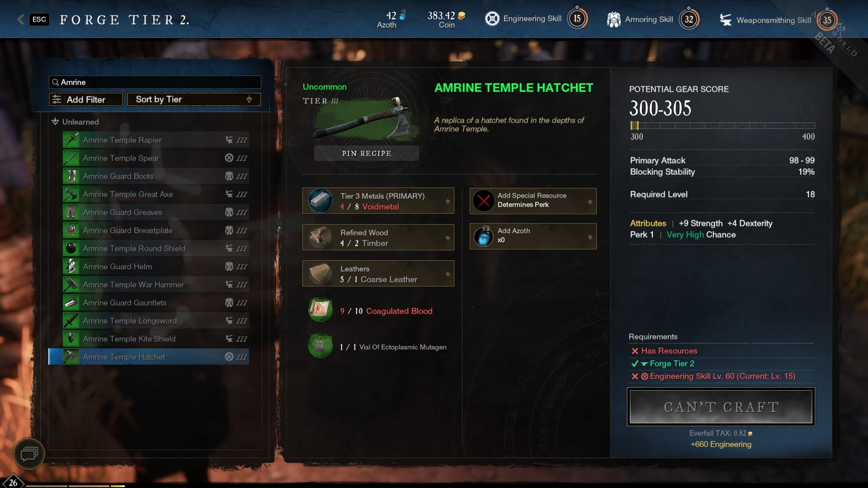
Task: Select Amrine Temple Rapier recipe
Action: [x=156, y=140]
